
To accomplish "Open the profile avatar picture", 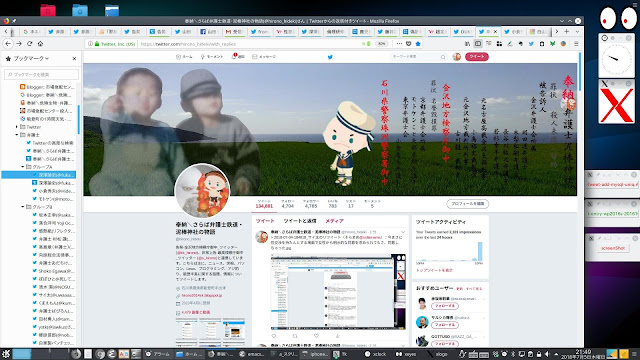I will [x=202, y=191].
